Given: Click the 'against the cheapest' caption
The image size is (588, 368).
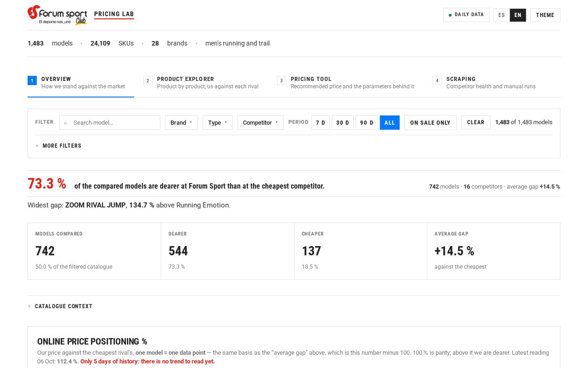Looking at the screenshot, I should (460, 267).
